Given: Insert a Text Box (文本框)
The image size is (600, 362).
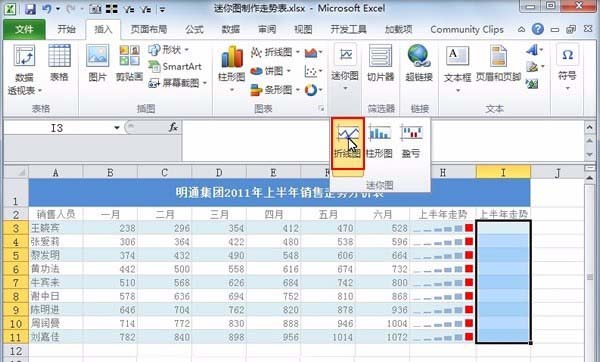Looking at the screenshot, I should (x=457, y=68).
